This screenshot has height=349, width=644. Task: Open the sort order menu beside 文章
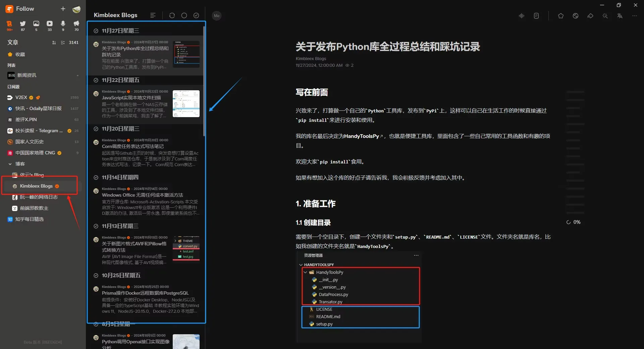(x=54, y=43)
